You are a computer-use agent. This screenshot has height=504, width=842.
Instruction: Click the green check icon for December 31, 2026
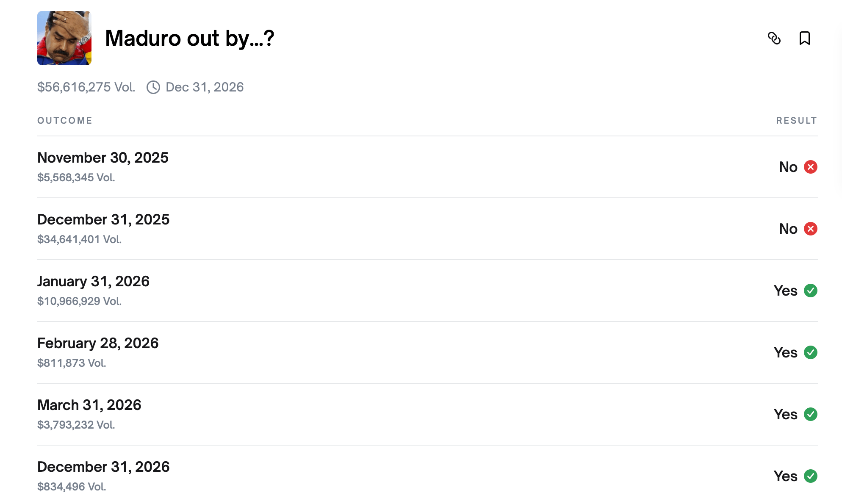click(x=811, y=476)
